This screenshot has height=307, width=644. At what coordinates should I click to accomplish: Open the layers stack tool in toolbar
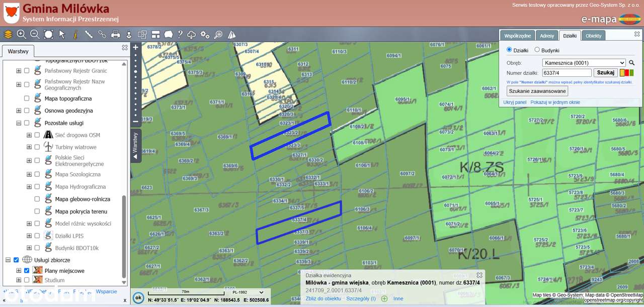[8, 35]
